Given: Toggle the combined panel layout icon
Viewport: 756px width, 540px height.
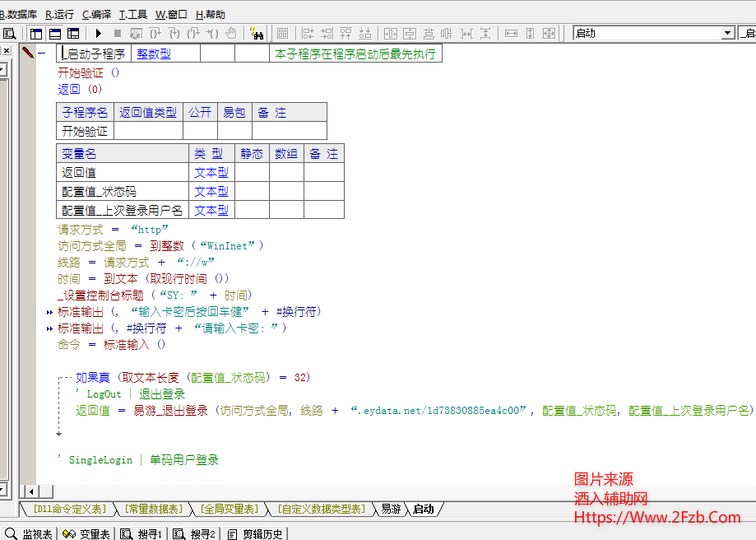Looking at the screenshot, I should (x=73, y=34).
